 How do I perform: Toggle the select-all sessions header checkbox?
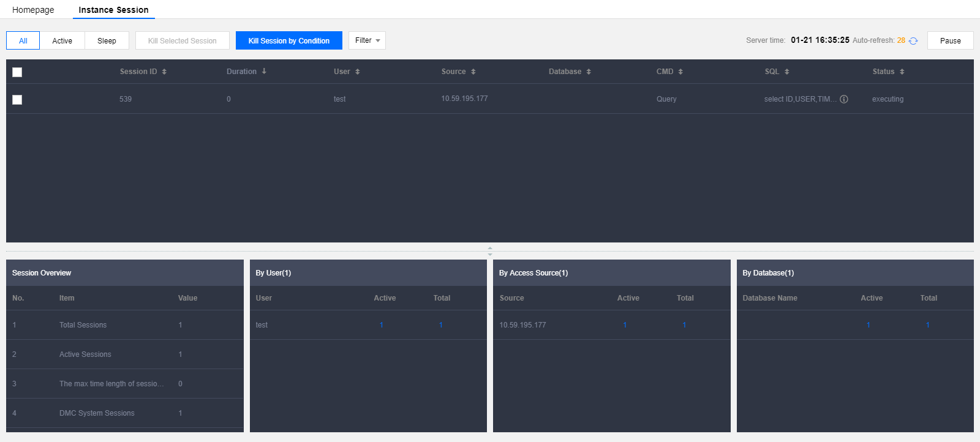[17, 72]
